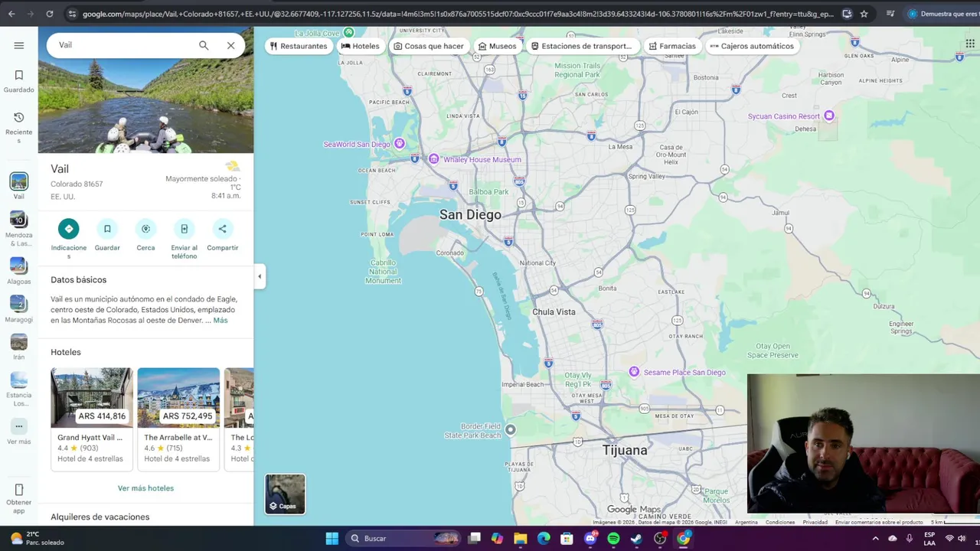Click the Privacidad footer link
980x551 pixels.
point(815,522)
